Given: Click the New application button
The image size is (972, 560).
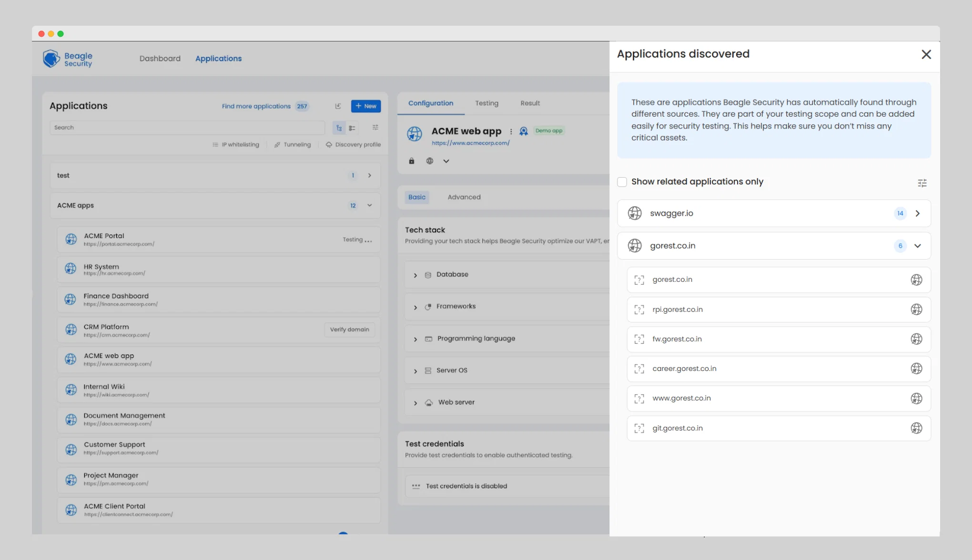Looking at the screenshot, I should pos(366,106).
